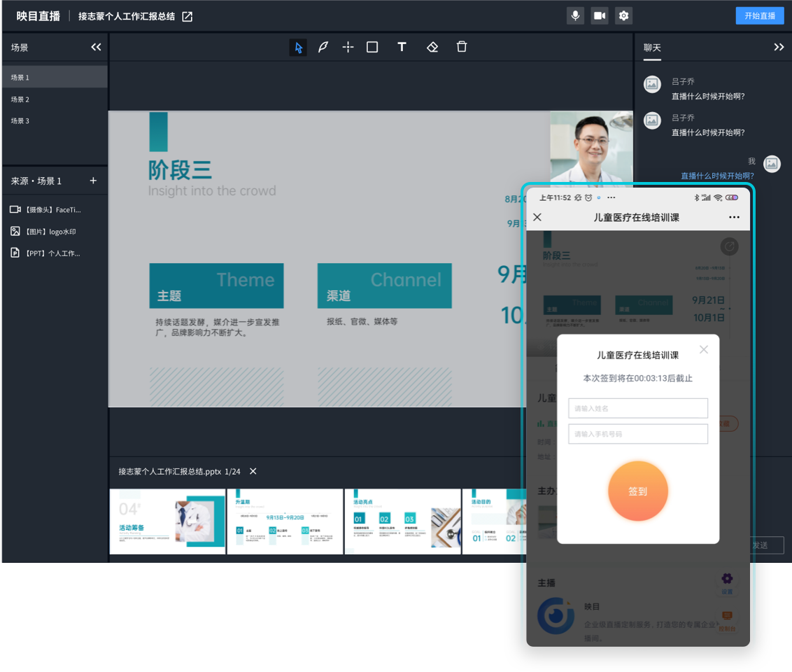Viewport: 792px width, 672px height.
Task: Toggle the camera video button
Action: pos(600,15)
